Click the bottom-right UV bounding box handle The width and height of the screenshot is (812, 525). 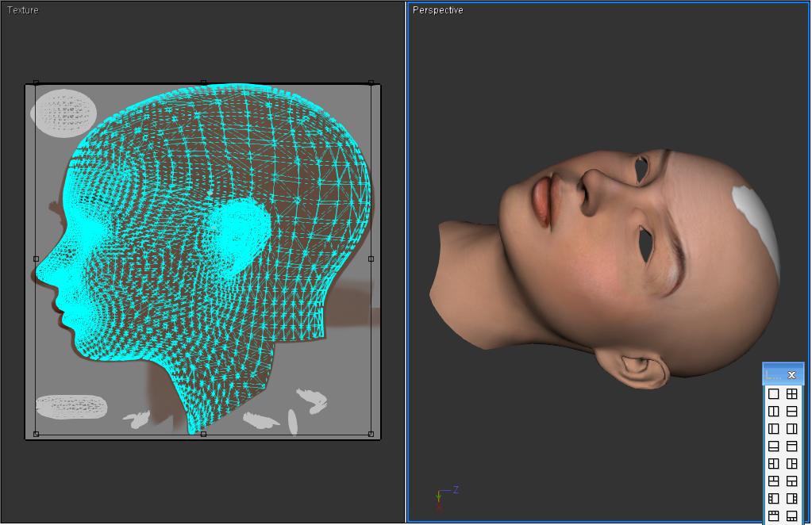(x=371, y=434)
